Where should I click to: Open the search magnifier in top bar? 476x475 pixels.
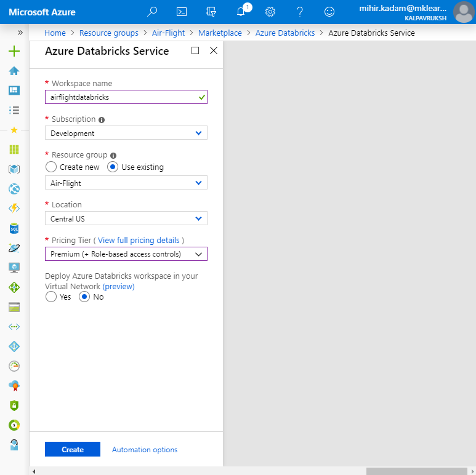pos(151,12)
